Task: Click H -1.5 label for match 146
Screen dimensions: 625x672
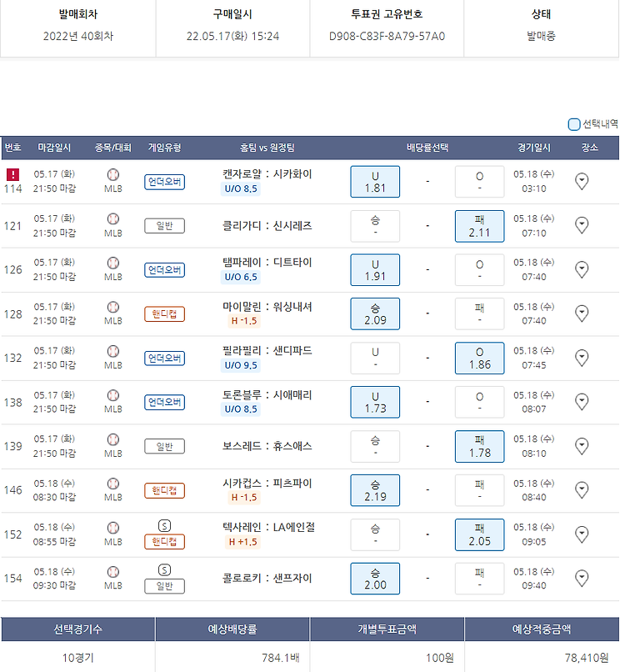Action: 243,497
